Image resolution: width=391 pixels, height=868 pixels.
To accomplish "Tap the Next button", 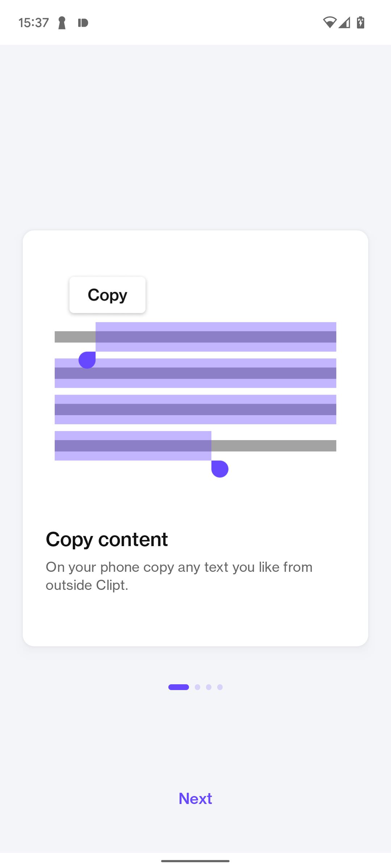I will pyautogui.click(x=195, y=798).
